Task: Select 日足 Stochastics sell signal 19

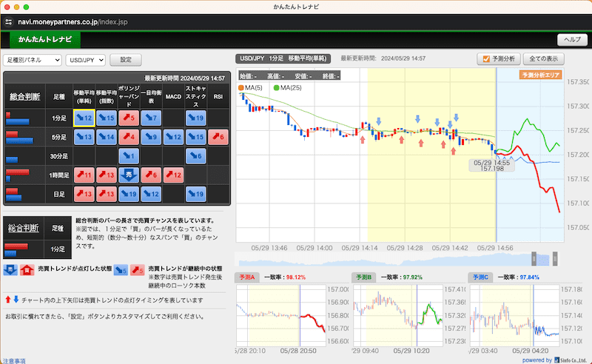Action: (x=195, y=194)
